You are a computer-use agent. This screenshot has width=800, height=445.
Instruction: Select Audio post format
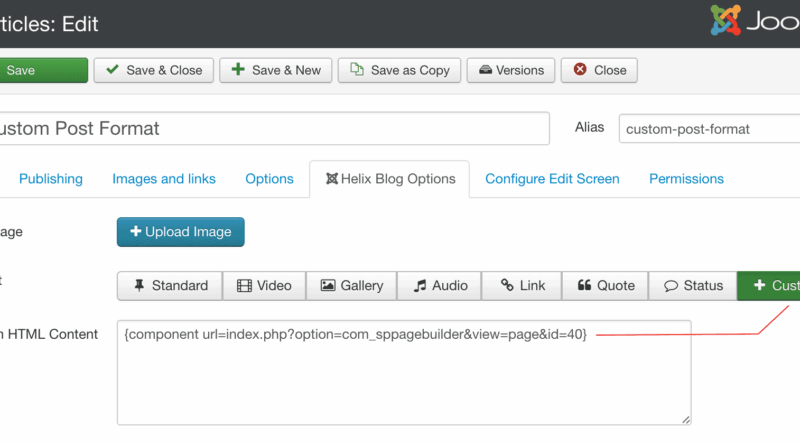coord(440,286)
